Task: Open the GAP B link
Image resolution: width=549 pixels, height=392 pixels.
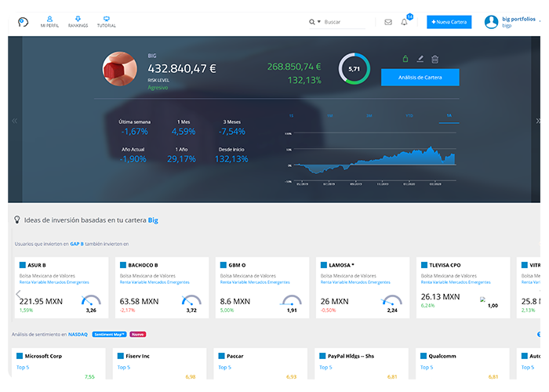Action: [76, 244]
